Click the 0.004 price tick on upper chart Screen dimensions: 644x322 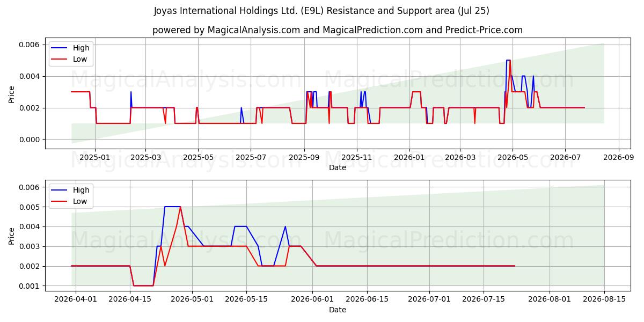point(30,76)
